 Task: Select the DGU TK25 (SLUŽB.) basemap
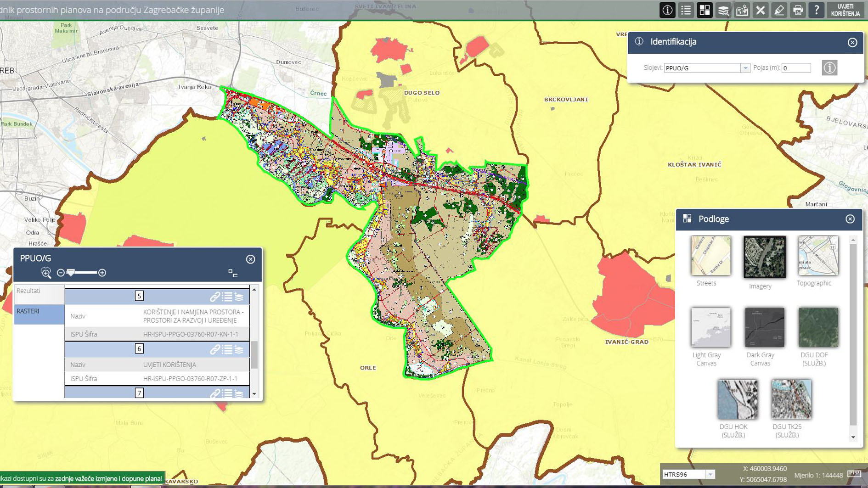pos(791,399)
